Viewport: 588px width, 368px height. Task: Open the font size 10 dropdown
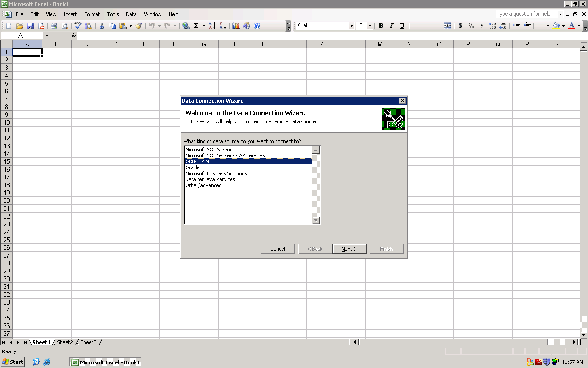370,26
